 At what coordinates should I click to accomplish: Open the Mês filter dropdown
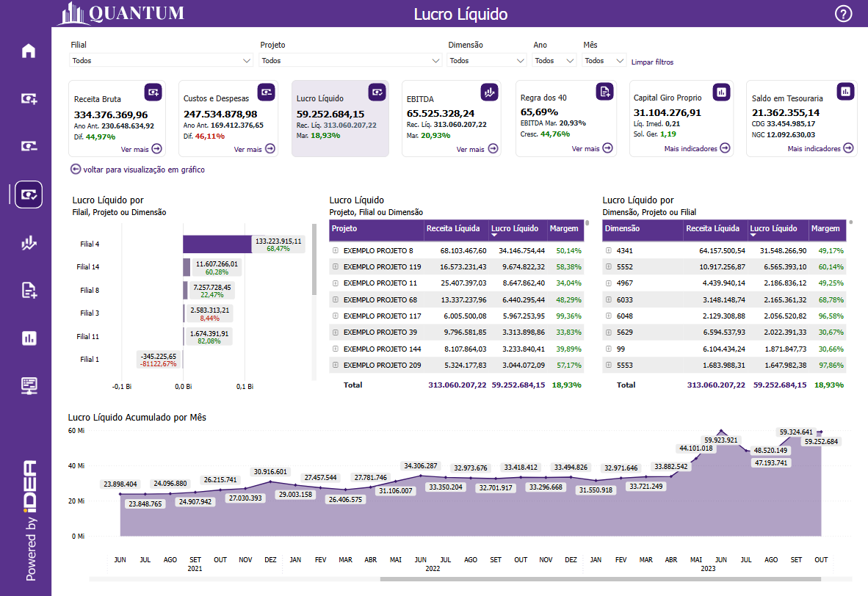(x=604, y=60)
